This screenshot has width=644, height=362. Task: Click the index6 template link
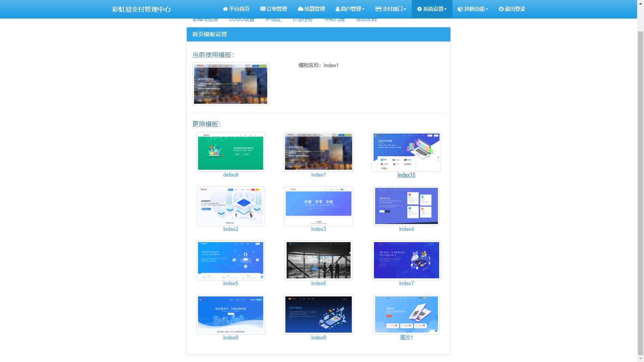(x=318, y=284)
